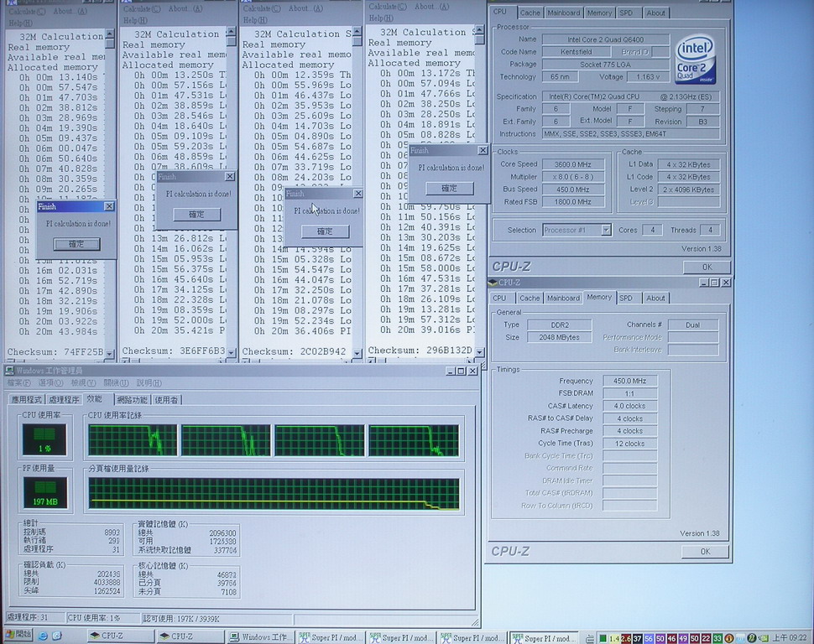Open 說明(H) menu in Task Manager
Viewport: 814px width, 644px height.
pyautogui.click(x=149, y=382)
